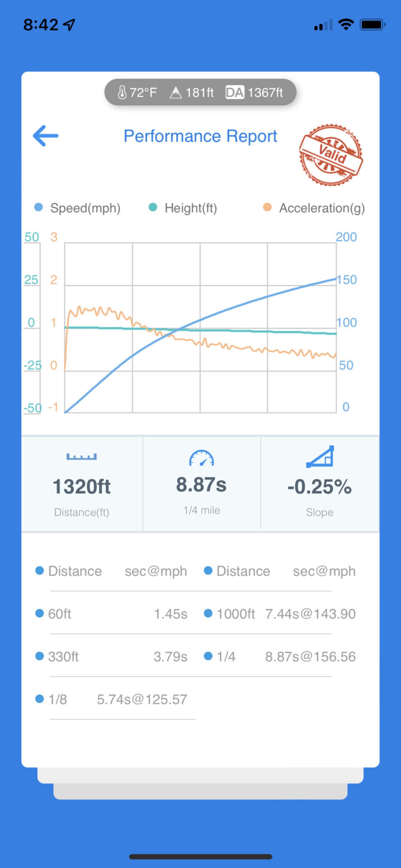Tap the DA density altitude icon
The height and width of the screenshot is (868, 401).
pyautogui.click(x=235, y=92)
